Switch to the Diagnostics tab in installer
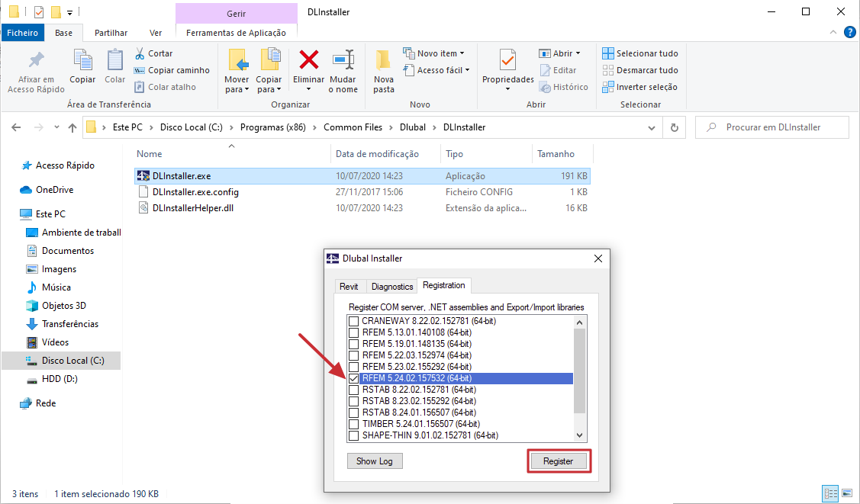This screenshot has height=504, width=860. coord(392,287)
